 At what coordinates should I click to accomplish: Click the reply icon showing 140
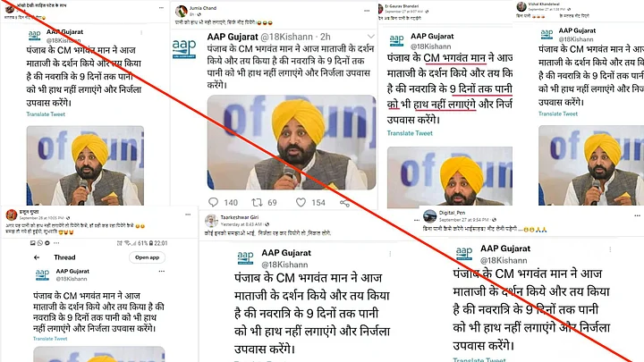214,202
